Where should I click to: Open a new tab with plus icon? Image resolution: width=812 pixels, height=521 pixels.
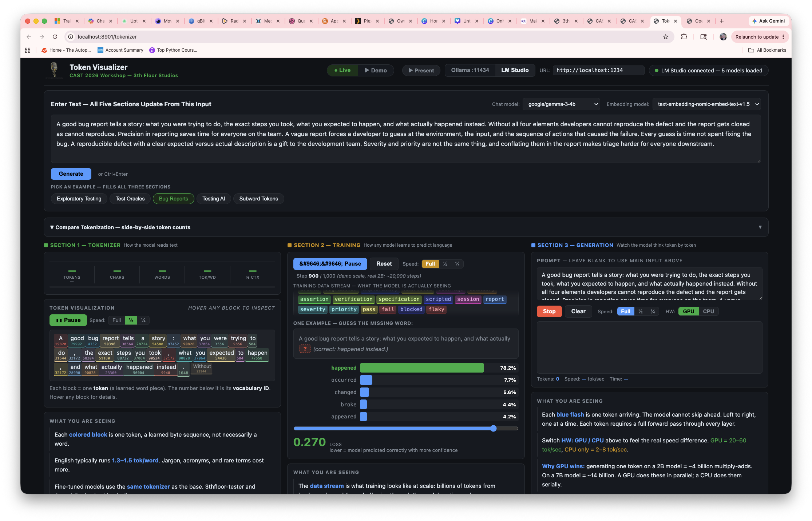pyautogui.click(x=722, y=21)
